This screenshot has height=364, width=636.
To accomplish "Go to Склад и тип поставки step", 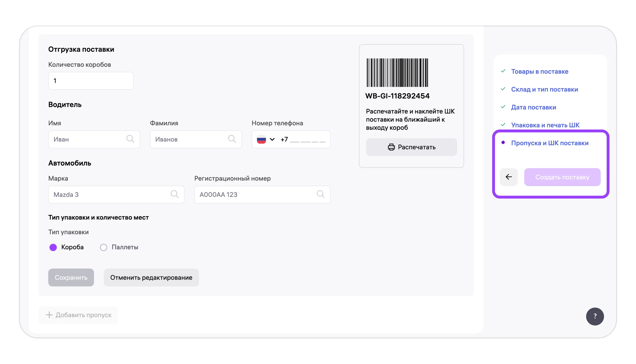I will pos(544,89).
